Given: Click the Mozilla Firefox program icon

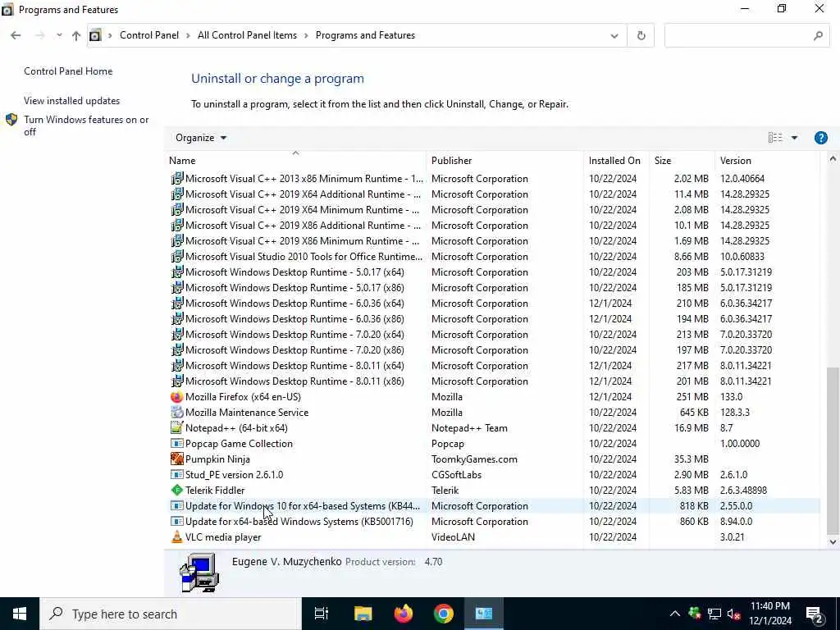Looking at the screenshot, I should [177, 397].
